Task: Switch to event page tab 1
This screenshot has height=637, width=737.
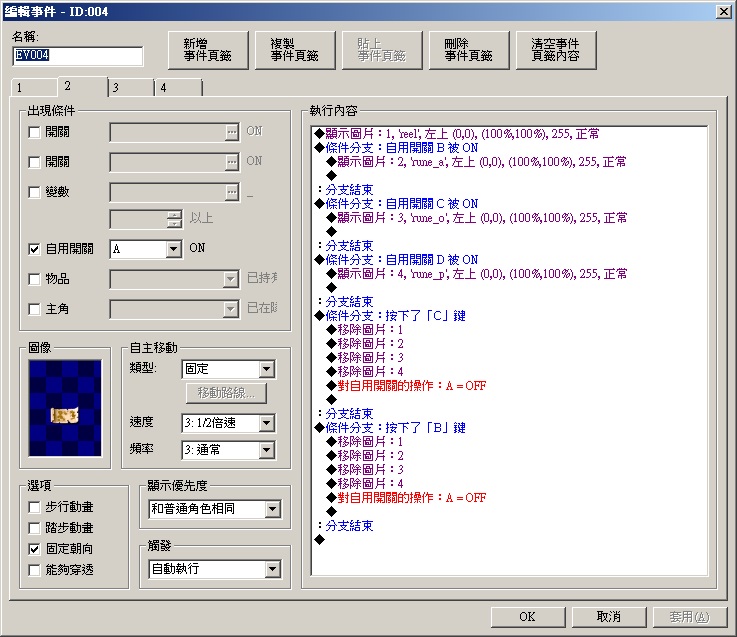Action: coord(34,87)
